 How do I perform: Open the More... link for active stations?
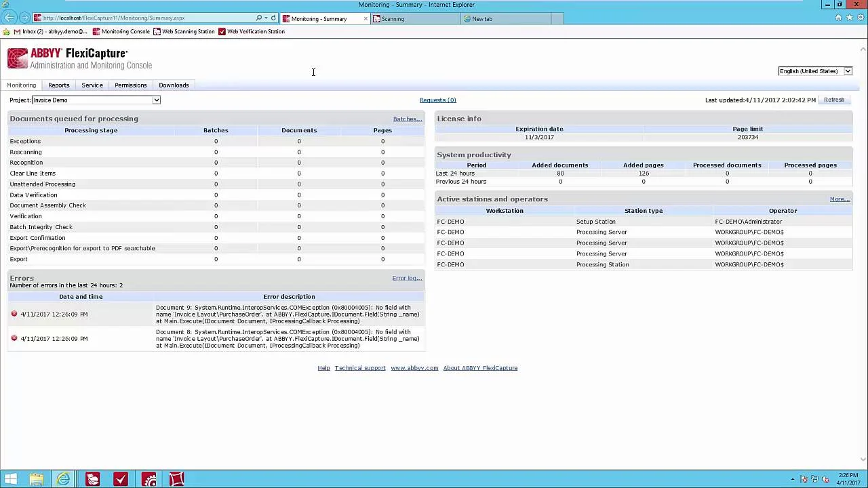pyautogui.click(x=840, y=199)
